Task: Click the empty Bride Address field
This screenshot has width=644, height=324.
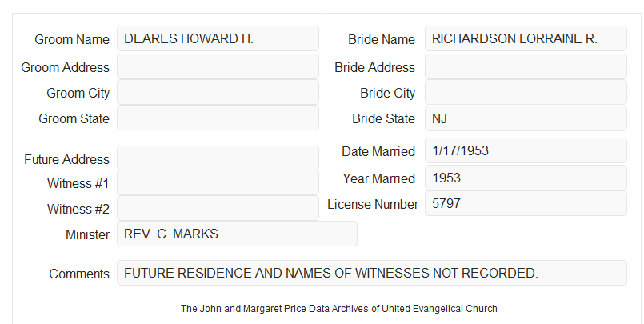Action: (x=526, y=66)
